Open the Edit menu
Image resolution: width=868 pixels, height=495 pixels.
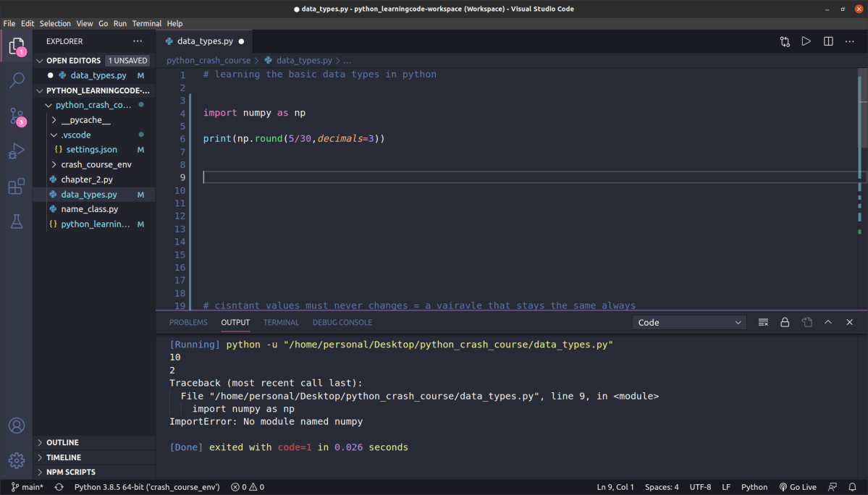coord(28,24)
